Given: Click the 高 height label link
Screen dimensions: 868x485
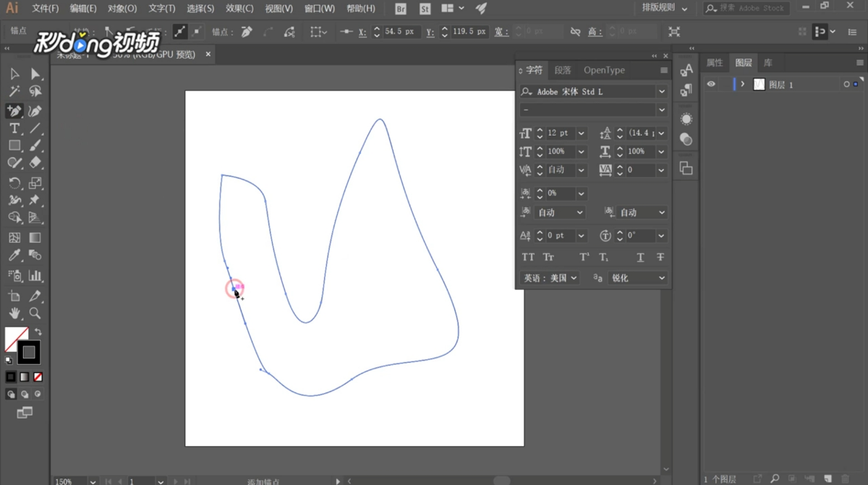Looking at the screenshot, I should point(595,32).
